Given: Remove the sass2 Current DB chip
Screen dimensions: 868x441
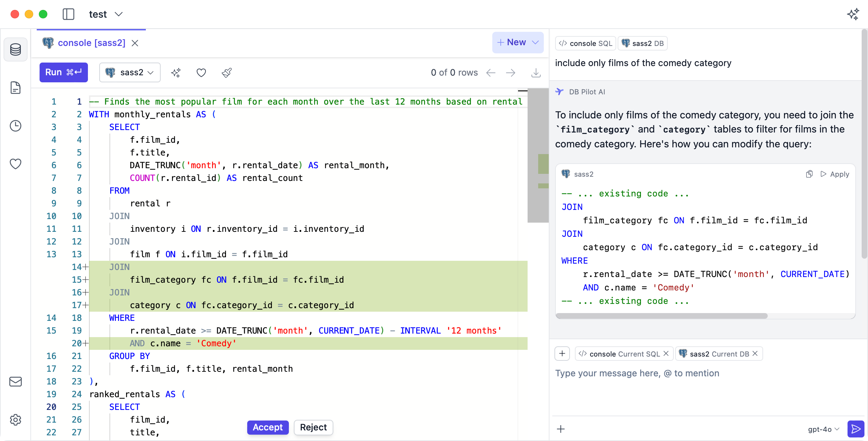Looking at the screenshot, I should pos(755,354).
